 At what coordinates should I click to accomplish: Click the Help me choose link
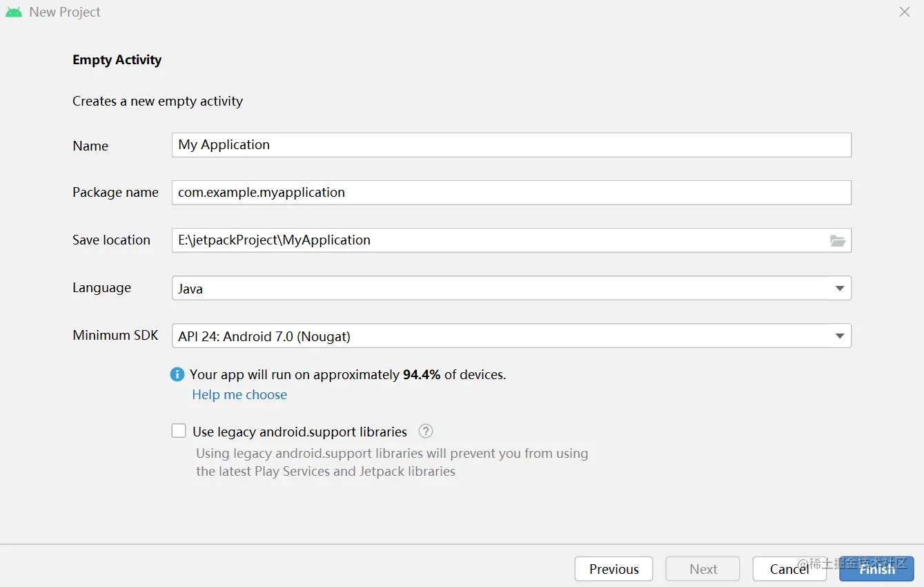239,395
